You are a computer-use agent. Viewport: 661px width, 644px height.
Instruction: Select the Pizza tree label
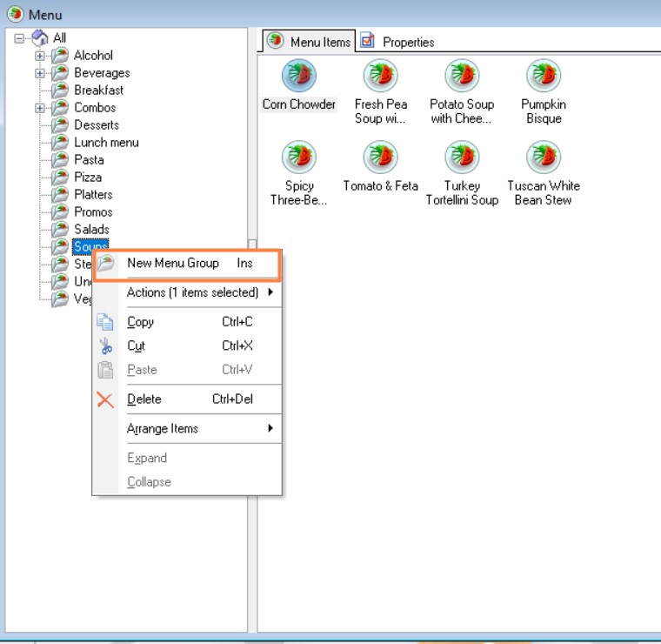(x=88, y=178)
